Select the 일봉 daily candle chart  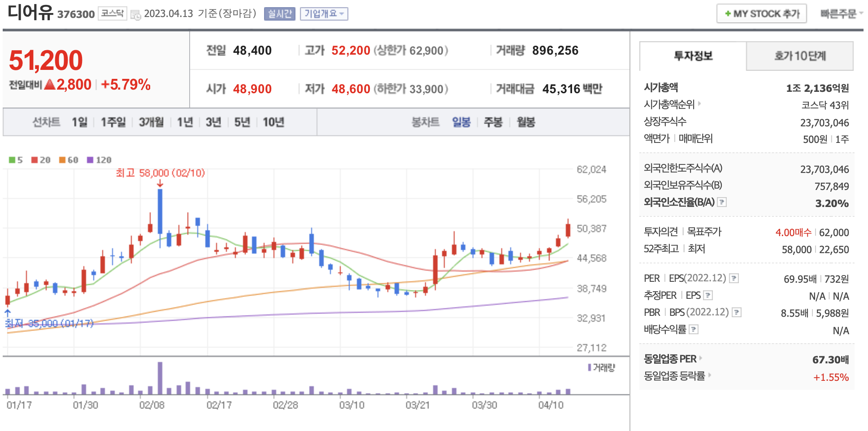[x=461, y=122]
